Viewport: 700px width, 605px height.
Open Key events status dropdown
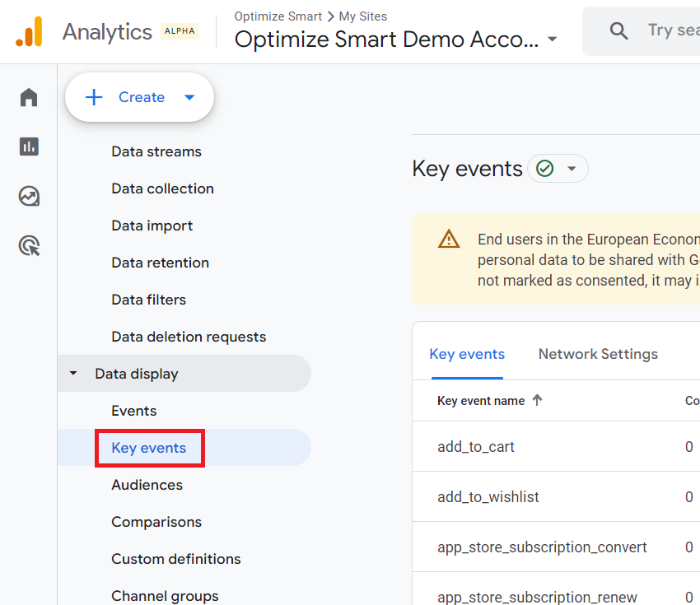pos(572,169)
